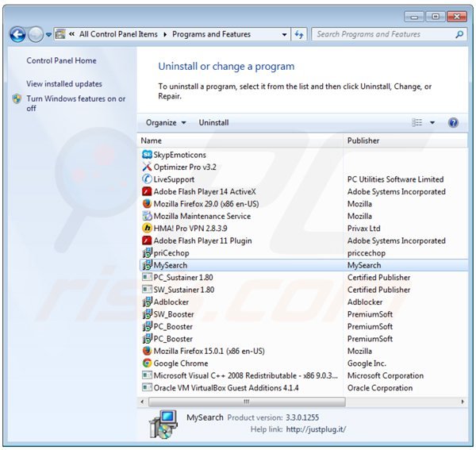The height and width of the screenshot is (450, 476).
Task: Click the priccechop publisher cell
Action: tap(367, 253)
